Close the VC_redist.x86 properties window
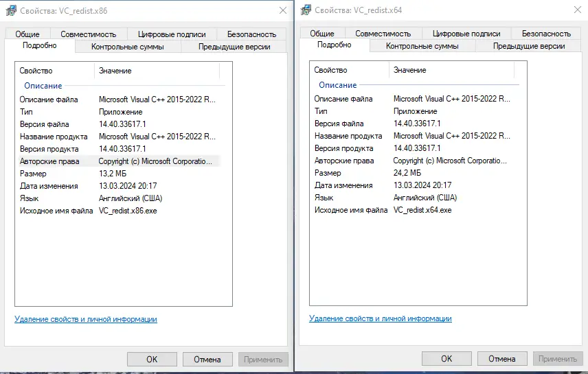This screenshot has width=588, height=374. click(x=282, y=11)
